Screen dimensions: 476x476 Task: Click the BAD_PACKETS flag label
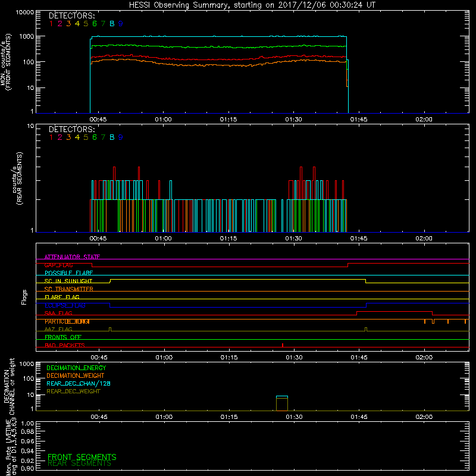65,345
